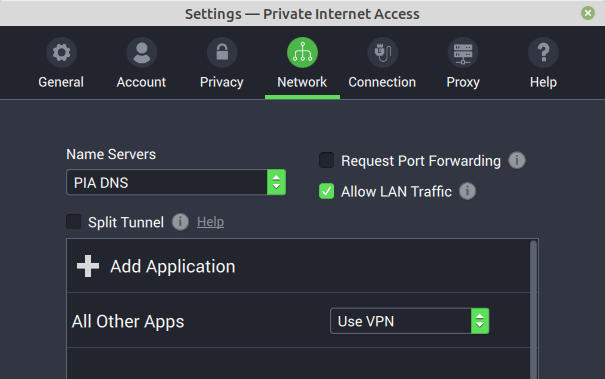Click the Allow LAN Traffic label
605x379 pixels.
tap(396, 191)
